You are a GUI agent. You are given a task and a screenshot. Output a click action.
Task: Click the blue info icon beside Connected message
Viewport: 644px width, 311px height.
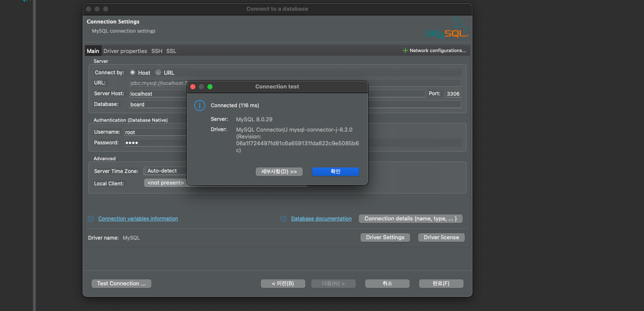(200, 106)
